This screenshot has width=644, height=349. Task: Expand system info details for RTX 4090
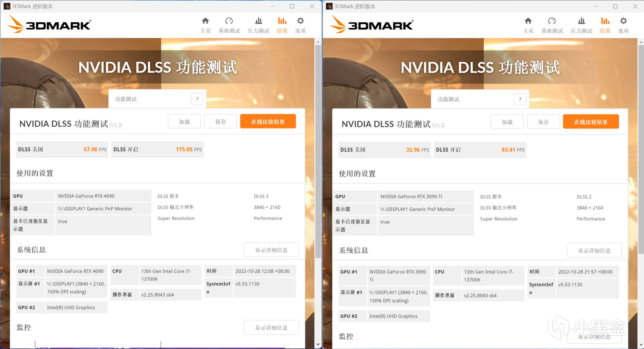(x=271, y=250)
